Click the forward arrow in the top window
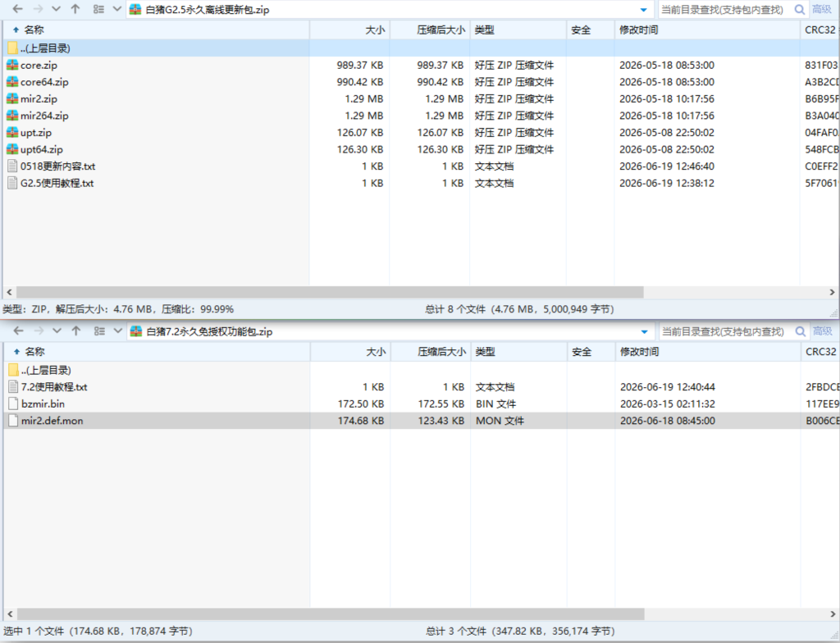Viewport: 840px width, 643px height. pyautogui.click(x=38, y=9)
